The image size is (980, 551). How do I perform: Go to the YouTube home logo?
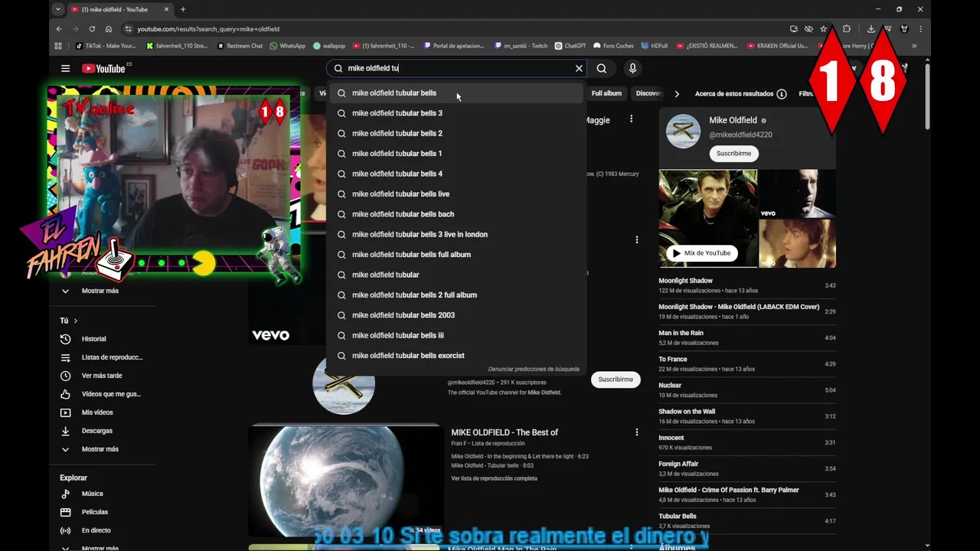[103, 68]
